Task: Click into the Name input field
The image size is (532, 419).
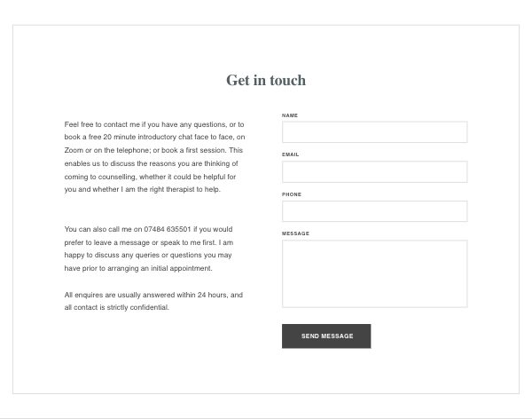Action: 374,132
